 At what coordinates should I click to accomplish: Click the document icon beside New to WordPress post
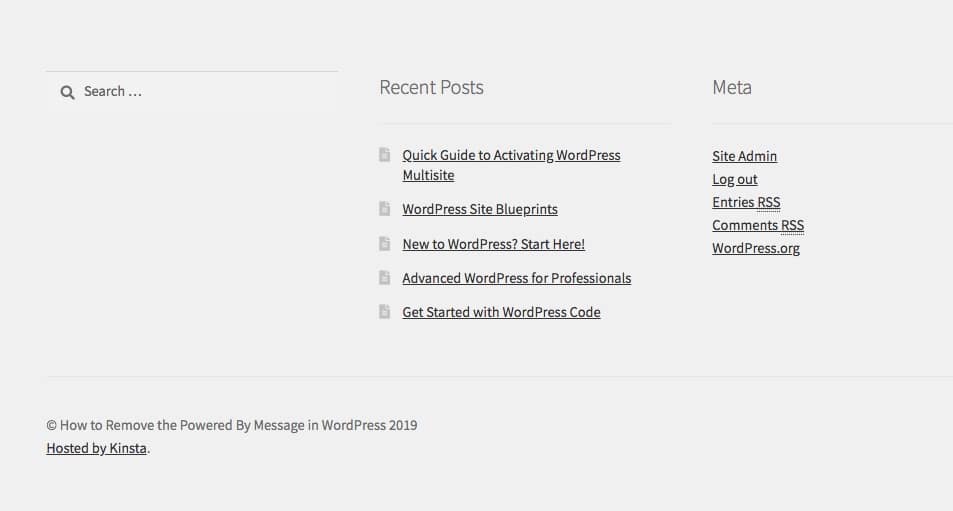[384, 243]
